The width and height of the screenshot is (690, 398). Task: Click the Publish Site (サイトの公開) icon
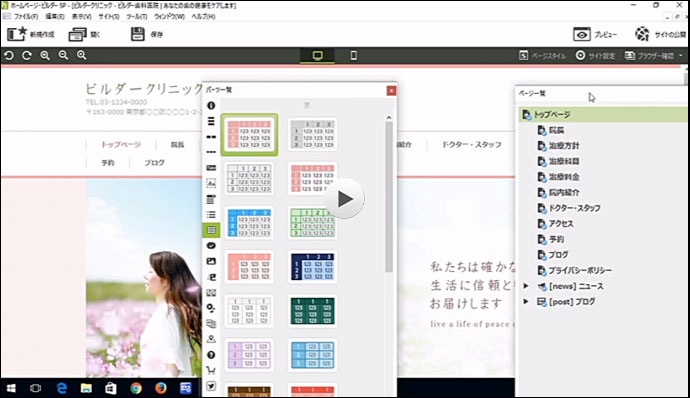click(x=642, y=34)
